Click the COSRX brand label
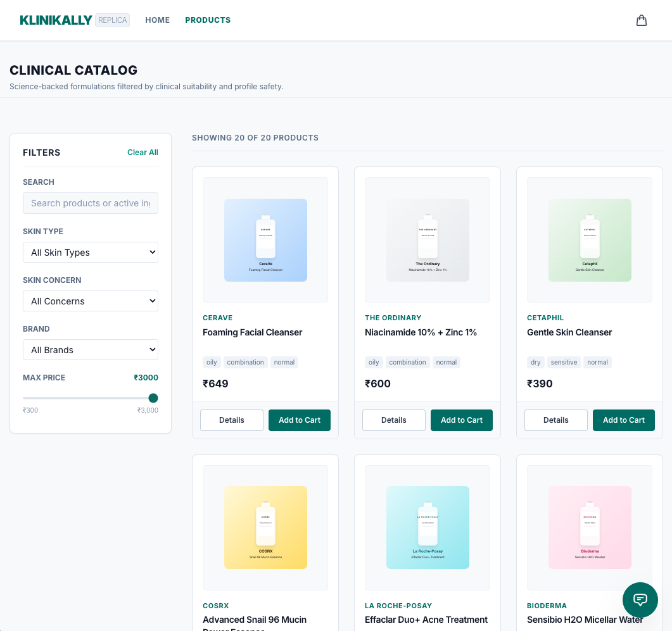 click(216, 606)
